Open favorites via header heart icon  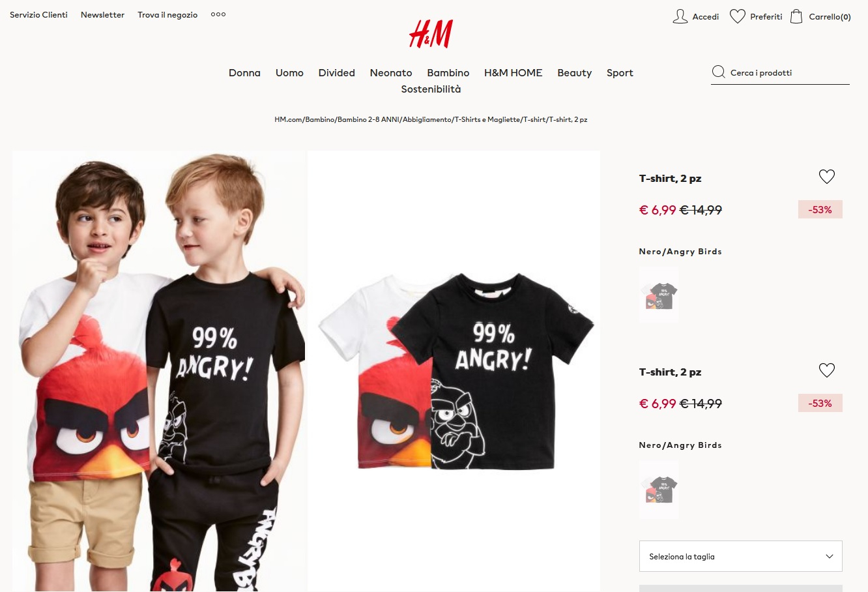[737, 16]
